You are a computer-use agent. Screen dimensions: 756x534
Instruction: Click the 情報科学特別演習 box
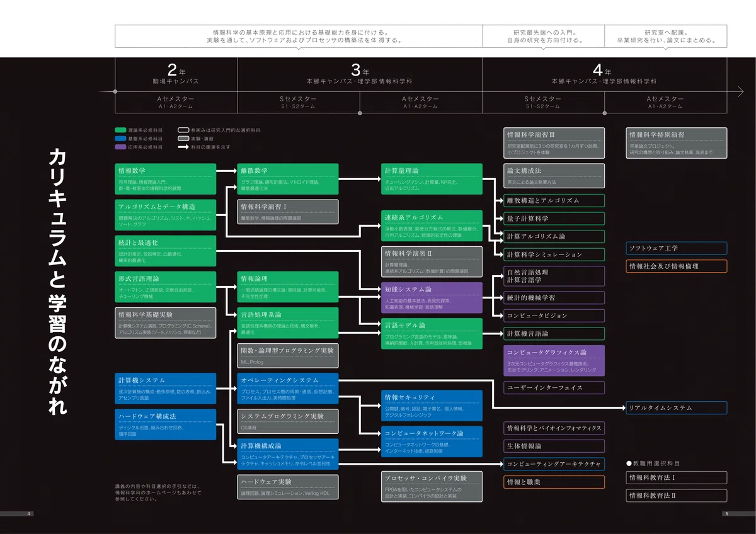pos(677,143)
